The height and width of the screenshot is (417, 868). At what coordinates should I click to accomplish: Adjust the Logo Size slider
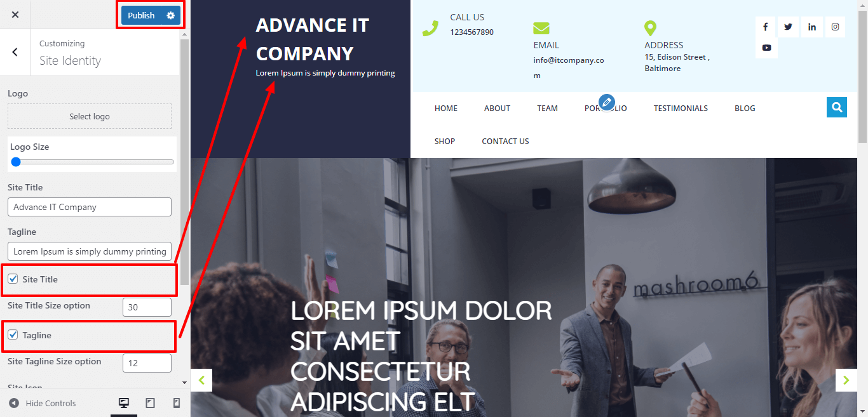tap(92, 162)
